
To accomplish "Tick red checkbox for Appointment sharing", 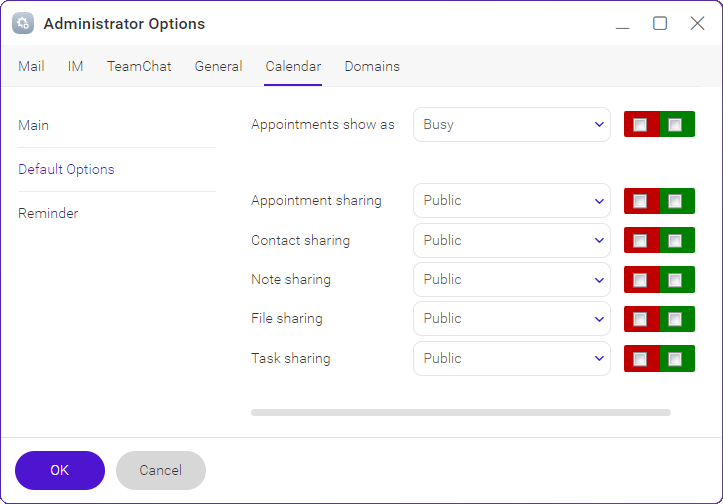I will tap(640, 201).
